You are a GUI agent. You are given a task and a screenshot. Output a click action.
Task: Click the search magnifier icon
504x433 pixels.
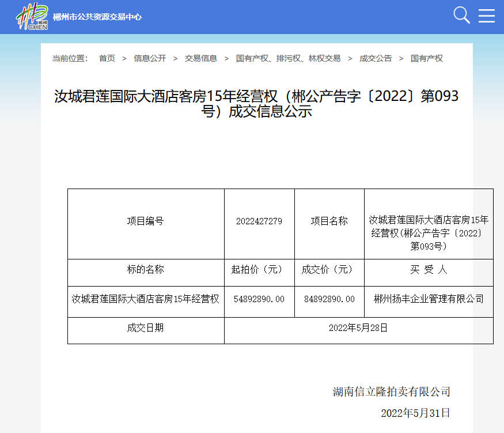tap(461, 16)
